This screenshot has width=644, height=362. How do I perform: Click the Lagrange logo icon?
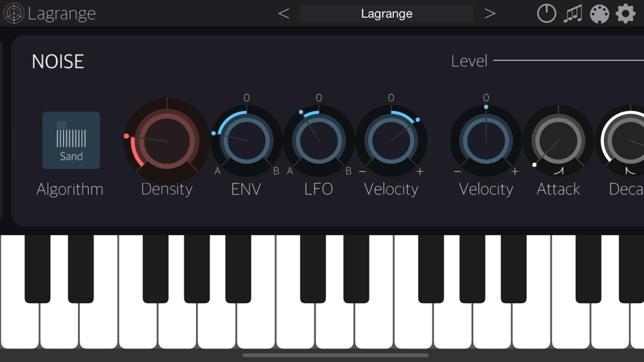pyautogui.click(x=14, y=13)
